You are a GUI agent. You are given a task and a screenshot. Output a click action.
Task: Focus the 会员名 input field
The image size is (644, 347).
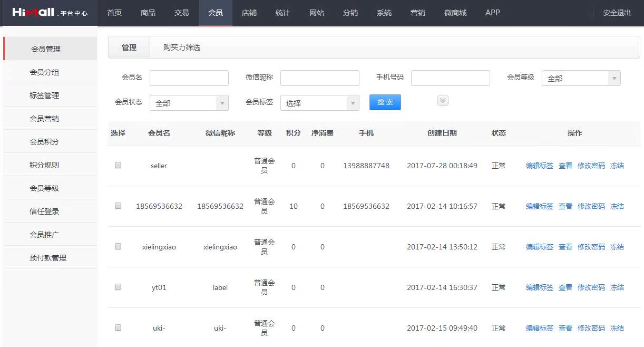(189, 78)
